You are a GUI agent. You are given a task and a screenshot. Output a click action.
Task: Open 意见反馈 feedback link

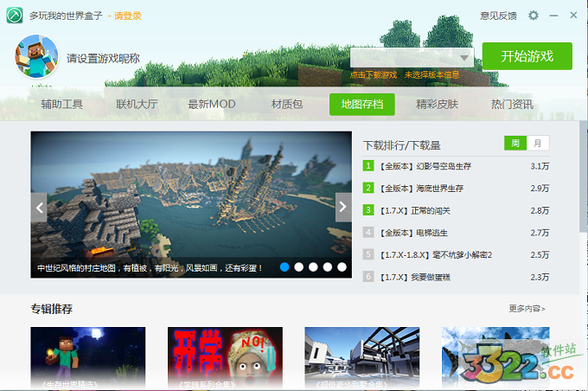coord(498,16)
